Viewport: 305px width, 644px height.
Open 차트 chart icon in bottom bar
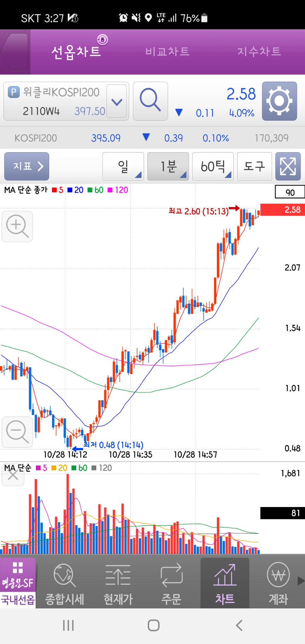point(225,583)
